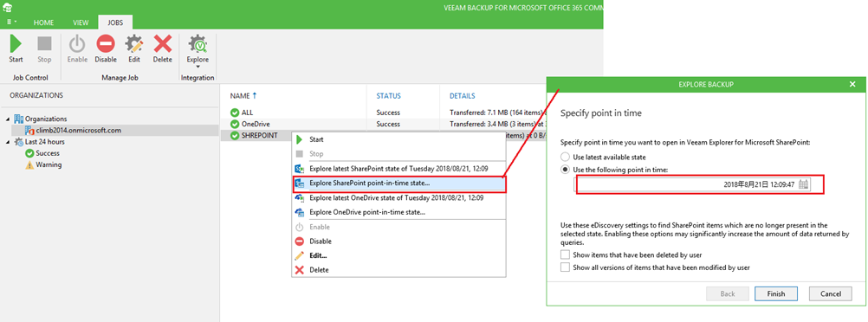Viewport: 868px width, 322px height.
Task: Click Success status of OneDrive job
Action: [388, 124]
